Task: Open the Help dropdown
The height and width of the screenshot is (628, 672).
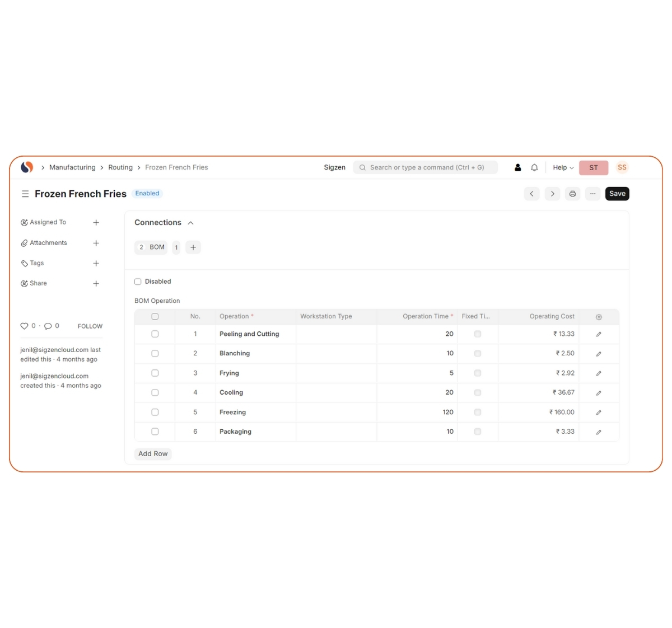Action: point(563,167)
